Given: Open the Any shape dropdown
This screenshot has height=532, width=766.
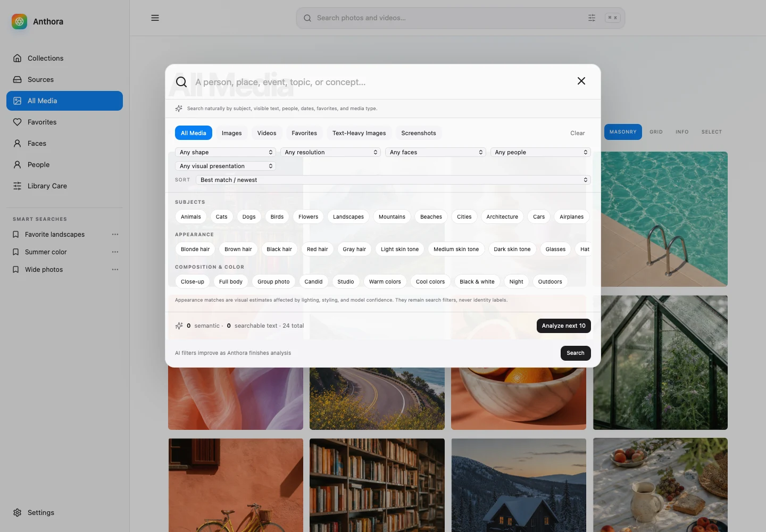Looking at the screenshot, I should coord(226,152).
